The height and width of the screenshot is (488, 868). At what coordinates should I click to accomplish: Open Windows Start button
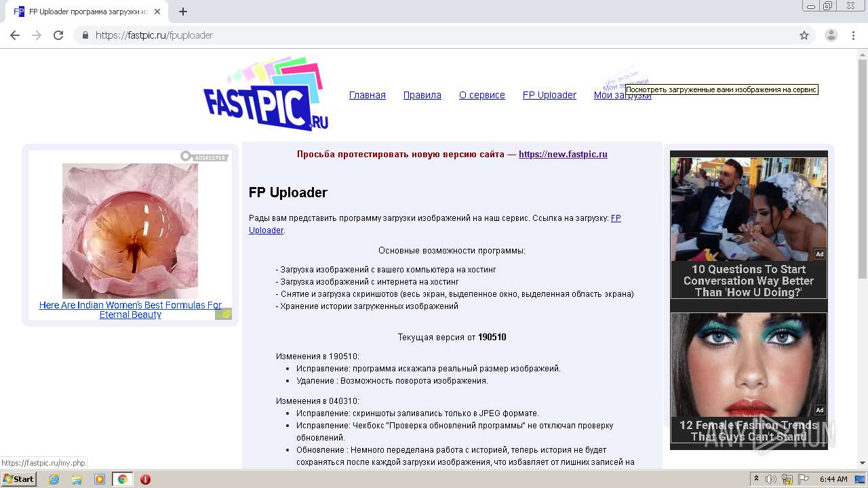[x=19, y=479]
